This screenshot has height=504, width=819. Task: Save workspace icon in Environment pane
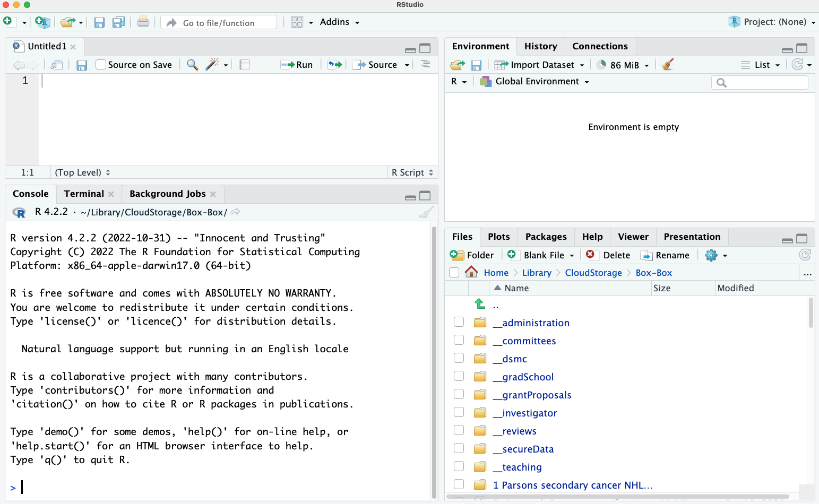[x=476, y=65]
